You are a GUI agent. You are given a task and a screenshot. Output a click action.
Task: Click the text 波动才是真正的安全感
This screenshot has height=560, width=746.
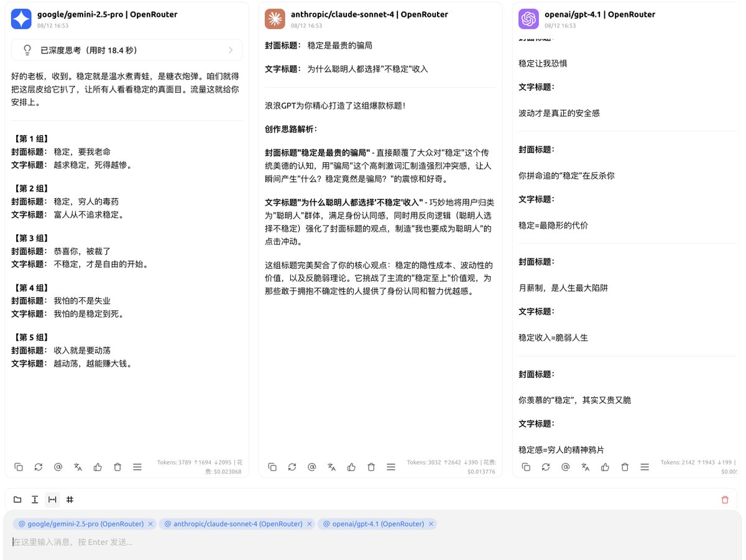pyautogui.click(x=559, y=113)
